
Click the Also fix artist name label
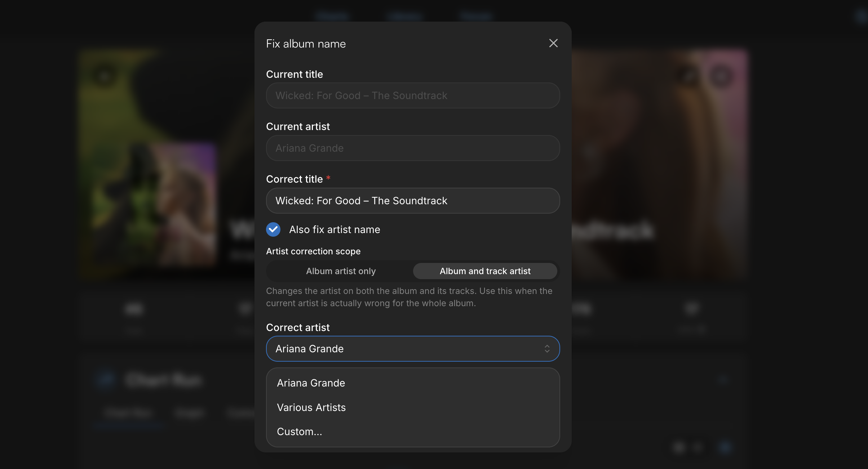(335, 229)
